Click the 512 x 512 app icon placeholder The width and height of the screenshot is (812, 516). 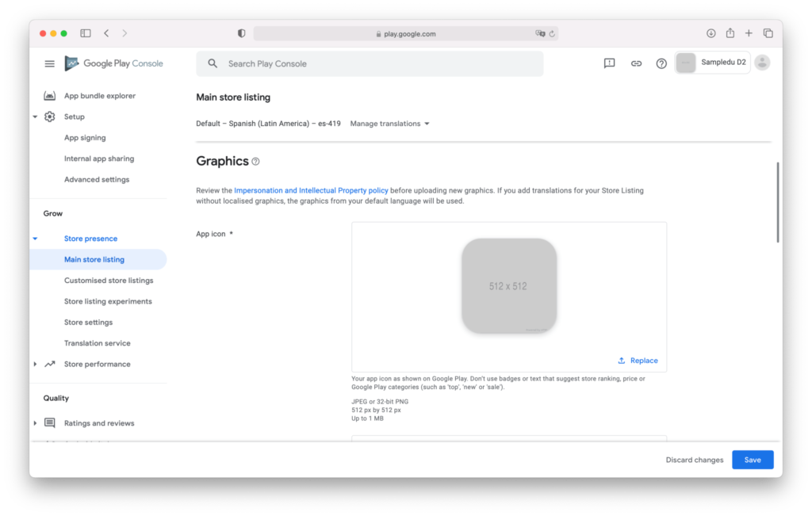coord(508,286)
